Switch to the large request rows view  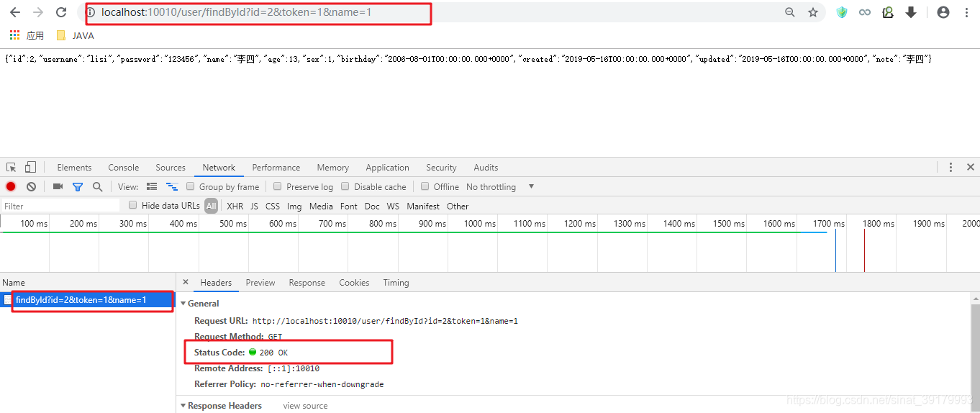coord(152,186)
